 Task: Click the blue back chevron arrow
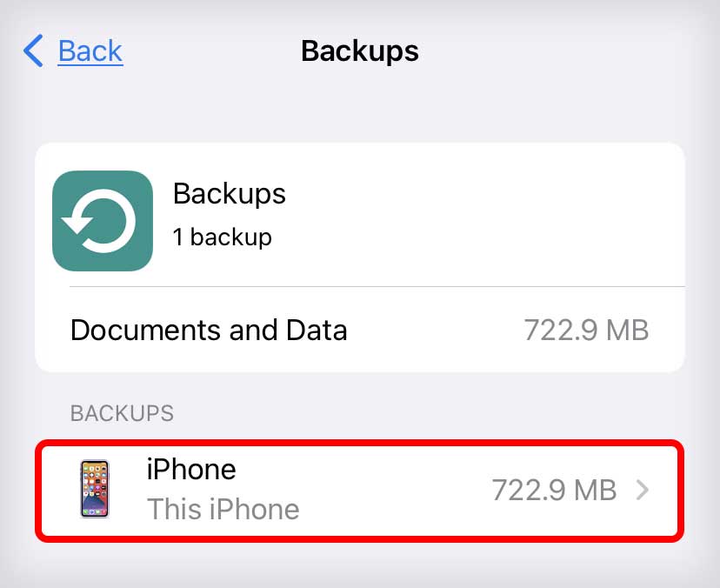pos(33,50)
